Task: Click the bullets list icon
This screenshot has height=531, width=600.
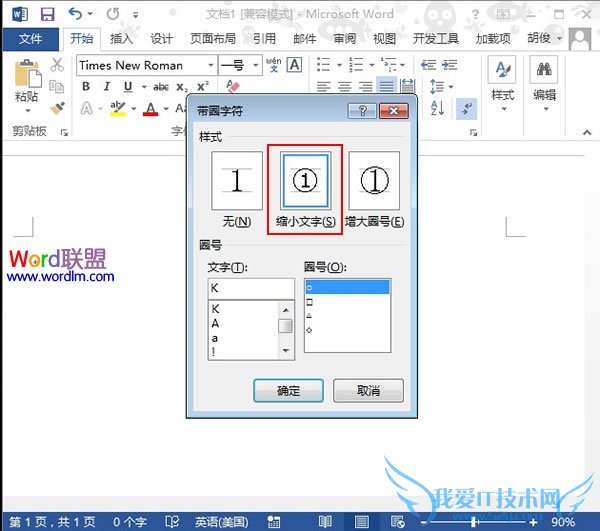Action: coord(324,65)
